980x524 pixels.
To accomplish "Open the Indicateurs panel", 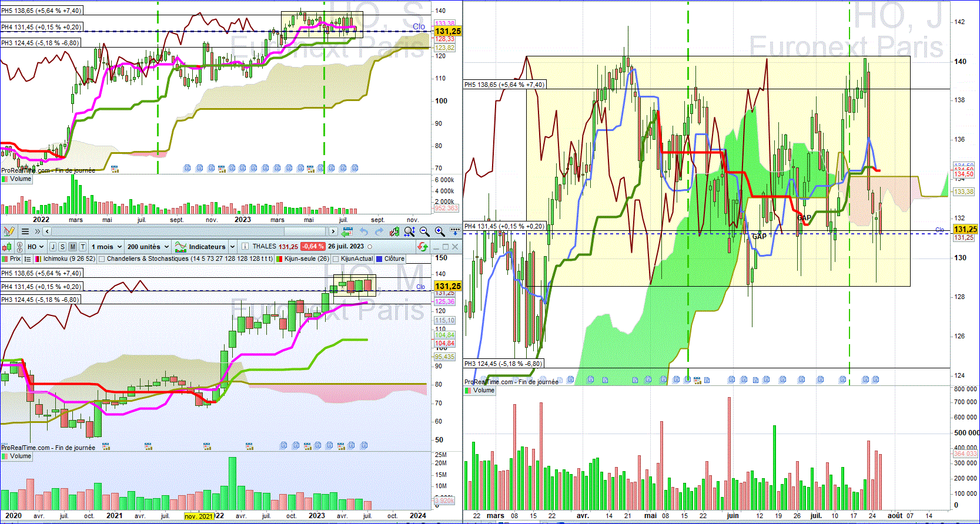I will (x=201, y=247).
